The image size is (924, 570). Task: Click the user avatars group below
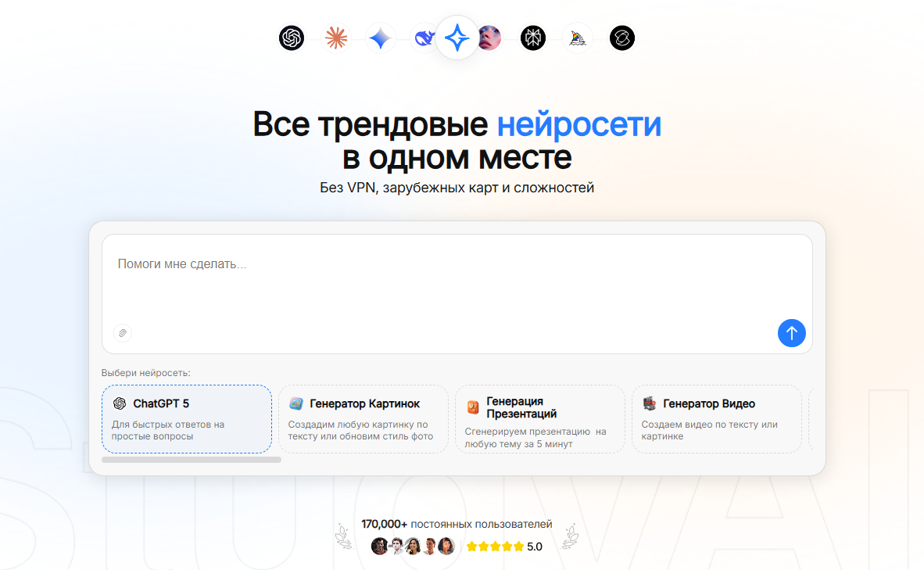(413, 546)
